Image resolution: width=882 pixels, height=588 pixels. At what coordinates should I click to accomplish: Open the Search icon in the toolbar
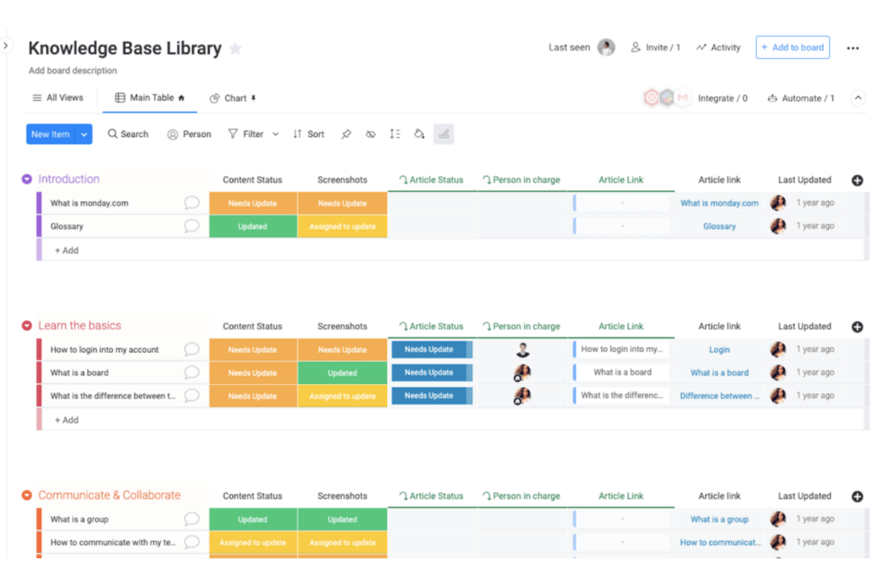[113, 134]
